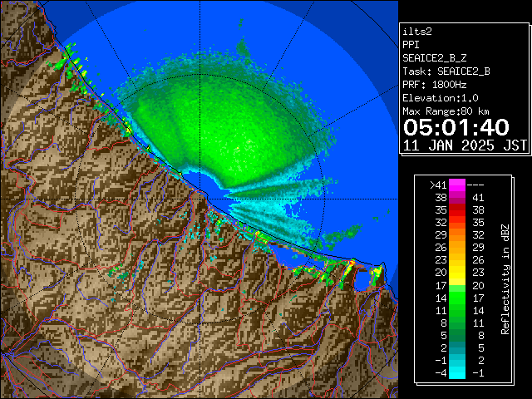Pick the red 35–38 dBZ color band

tap(457, 210)
